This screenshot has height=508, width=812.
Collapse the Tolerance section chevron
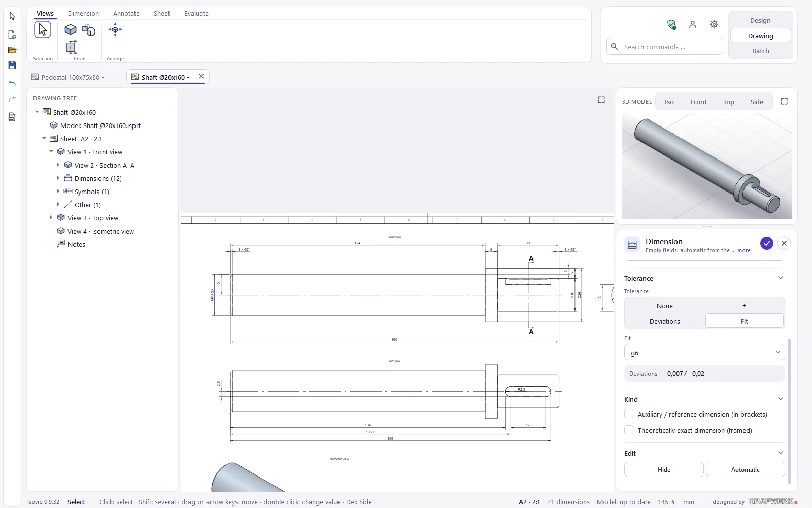pos(781,278)
